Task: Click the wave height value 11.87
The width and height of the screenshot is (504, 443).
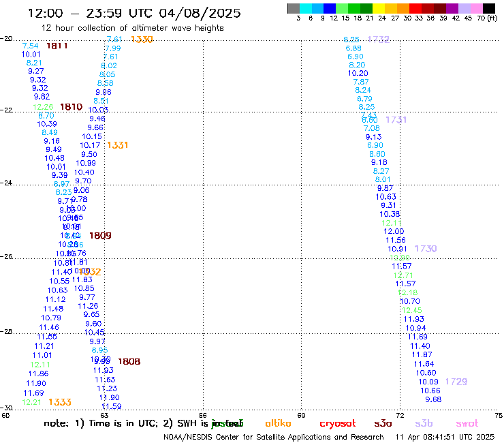Action: tap(422, 354)
